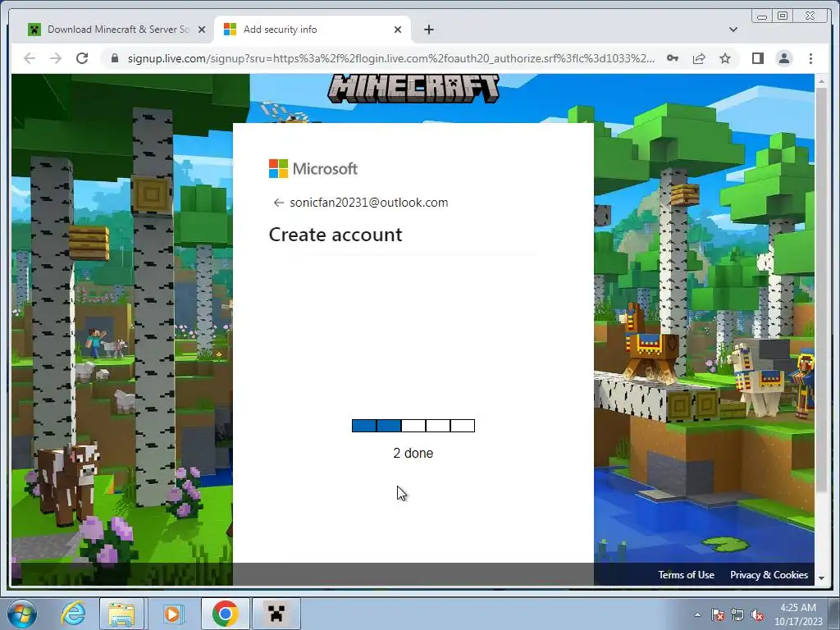Image resolution: width=840 pixels, height=630 pixels.
Task: Click the Create account heading
Action: click(336, 235)
